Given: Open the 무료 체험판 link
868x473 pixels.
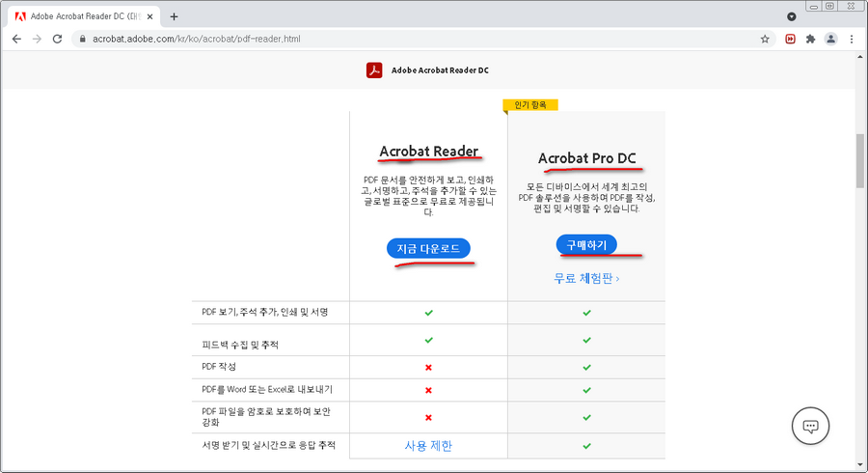Looking at the screenshot, I should [586, 278].
